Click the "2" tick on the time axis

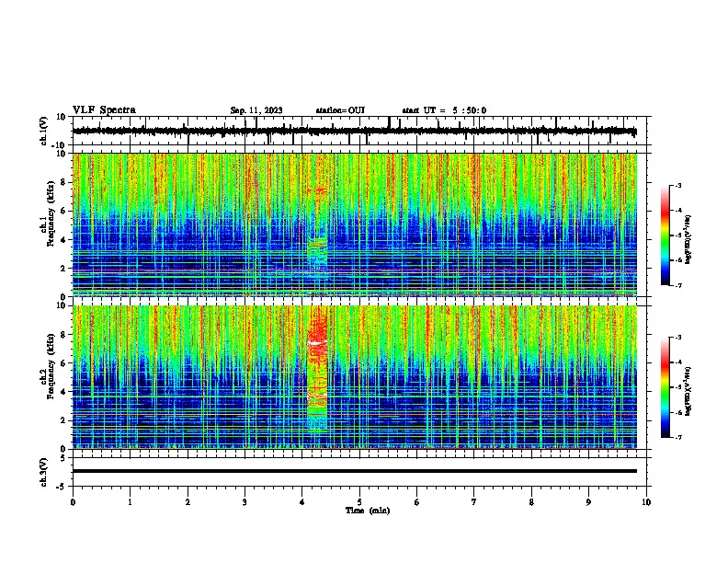[188, 502]
